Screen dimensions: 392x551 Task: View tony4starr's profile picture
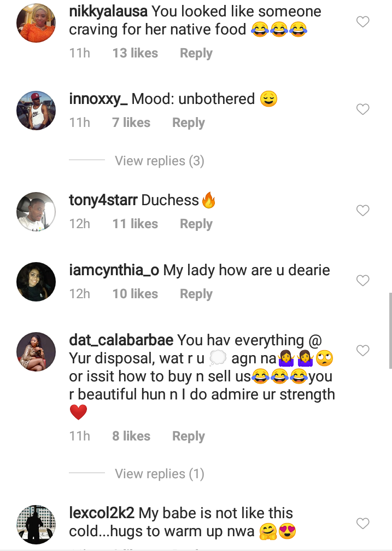(x=37, y=211)
